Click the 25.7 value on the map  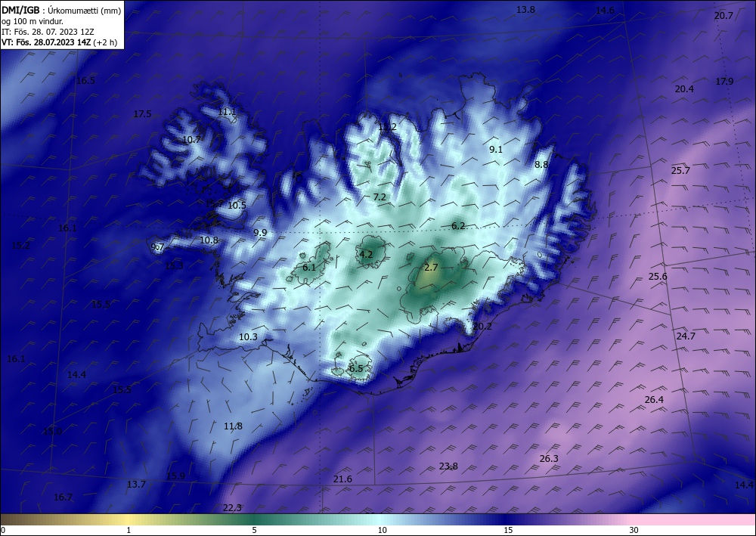pos(680,171)
